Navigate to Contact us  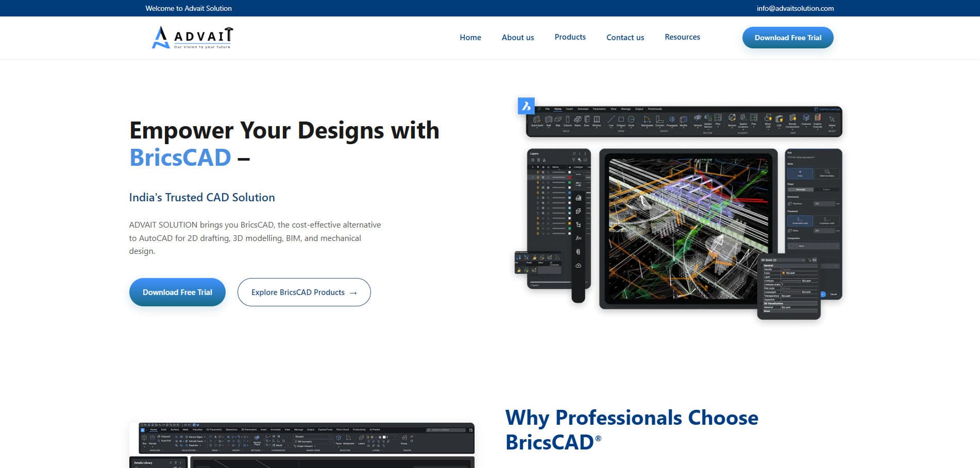point(625,38)
